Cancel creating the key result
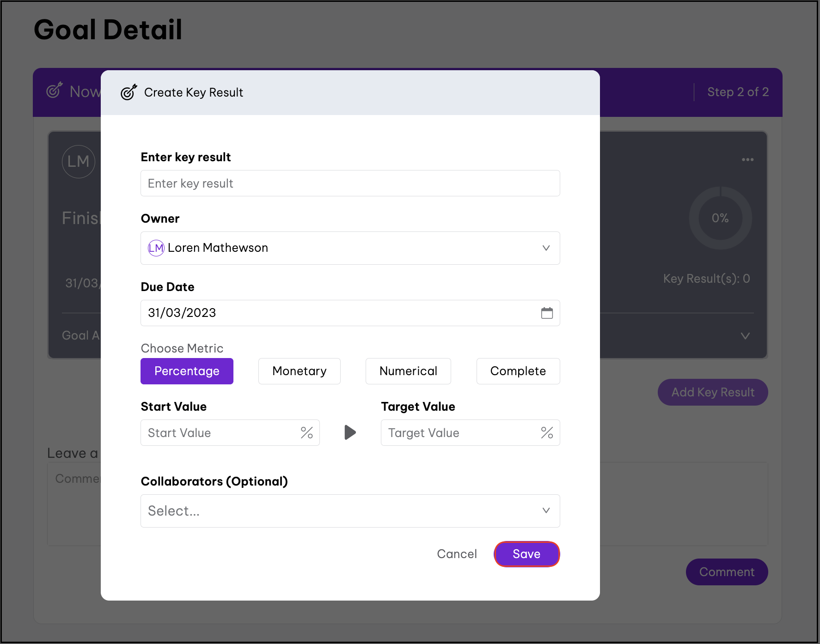This screenshot has width=820, height=644. (457, 554)
